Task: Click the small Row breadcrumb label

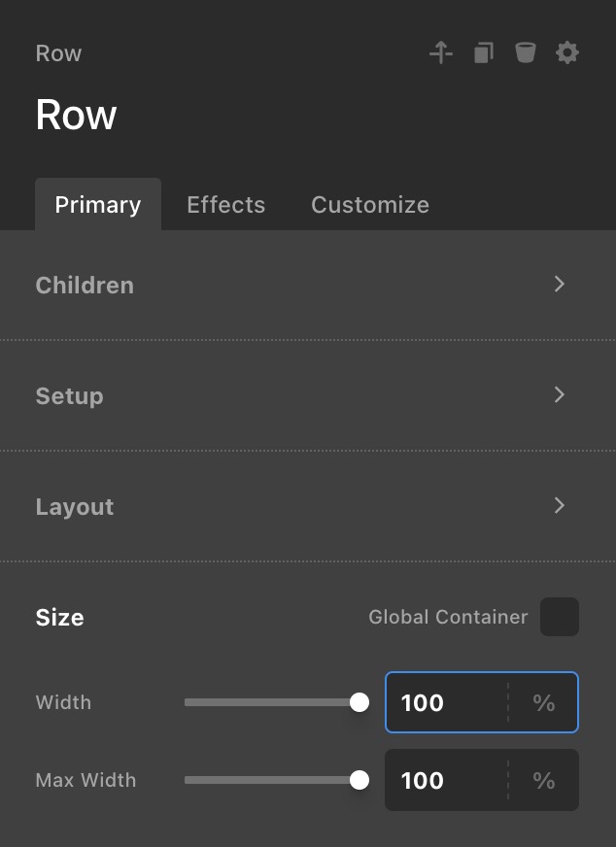Action: click(58, 53)
